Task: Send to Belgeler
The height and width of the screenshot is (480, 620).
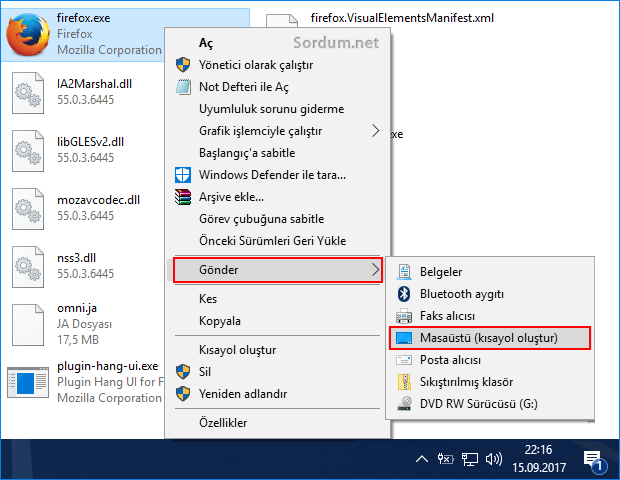Action: [x=490, y=272]
